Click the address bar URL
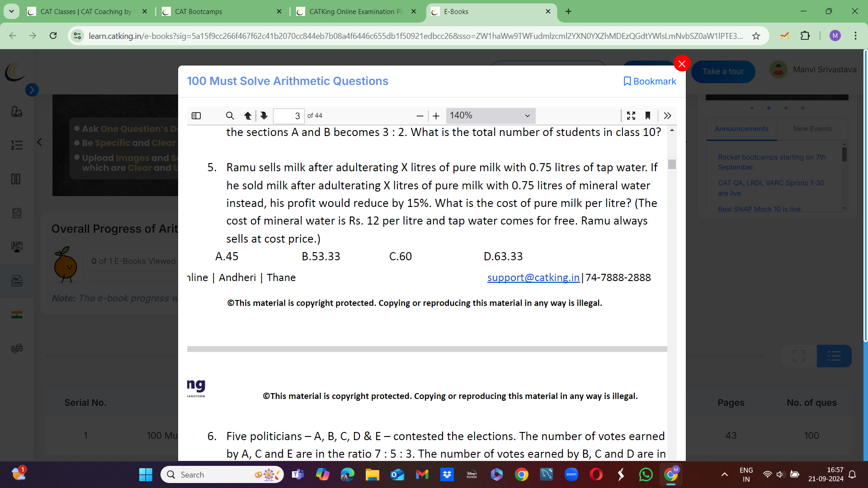 pyautogui.click(x=416, y=36)
